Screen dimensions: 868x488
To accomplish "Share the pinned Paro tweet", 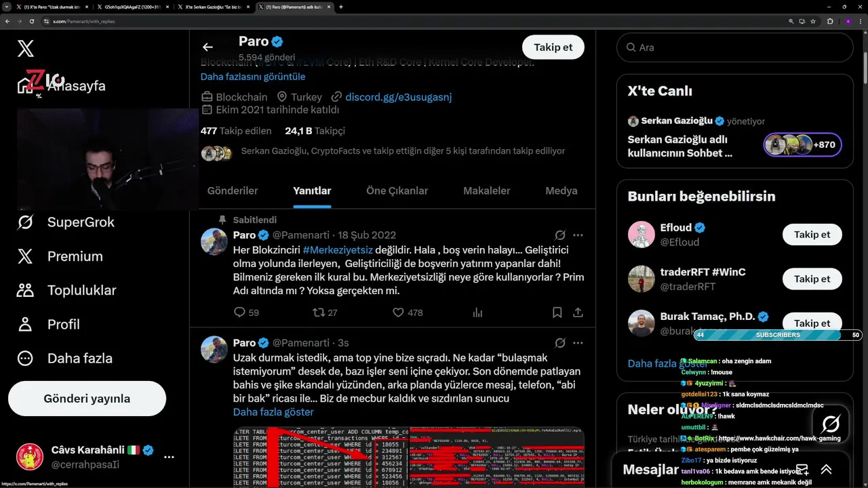I will pos(578,312).
